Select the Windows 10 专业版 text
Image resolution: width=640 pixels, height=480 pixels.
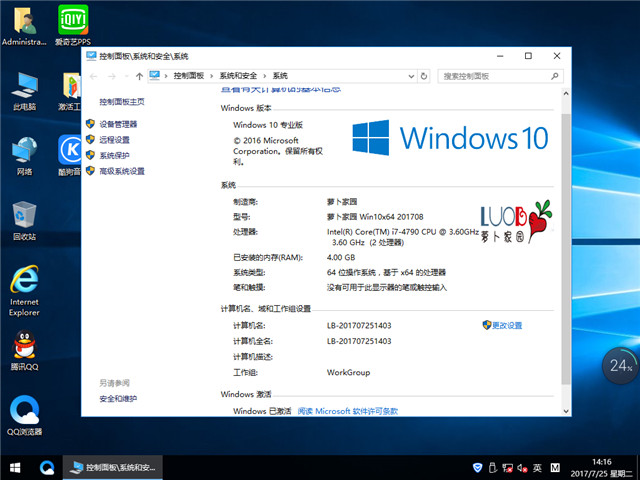pos(268,125)
